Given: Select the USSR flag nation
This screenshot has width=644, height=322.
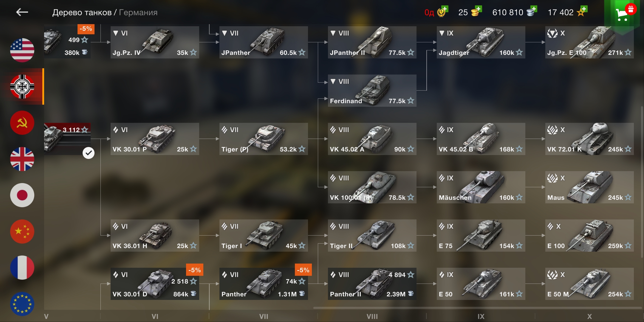Looking at the screenshot, I should pos(22,123).
